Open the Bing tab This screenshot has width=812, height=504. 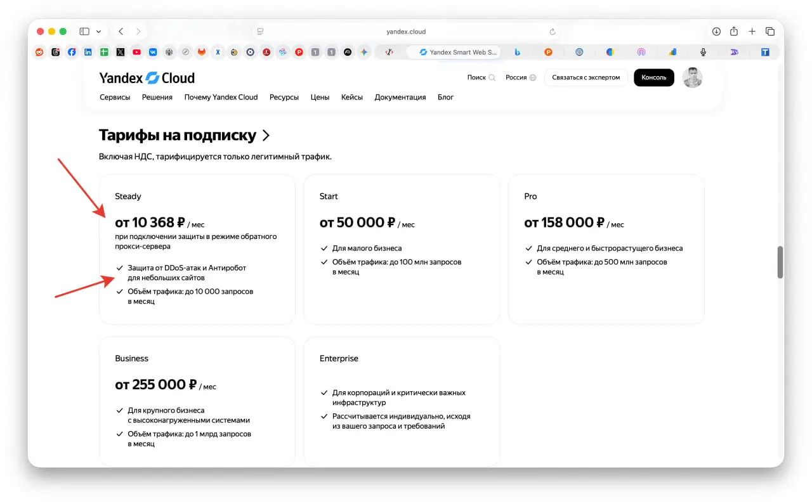pos(518,53)
